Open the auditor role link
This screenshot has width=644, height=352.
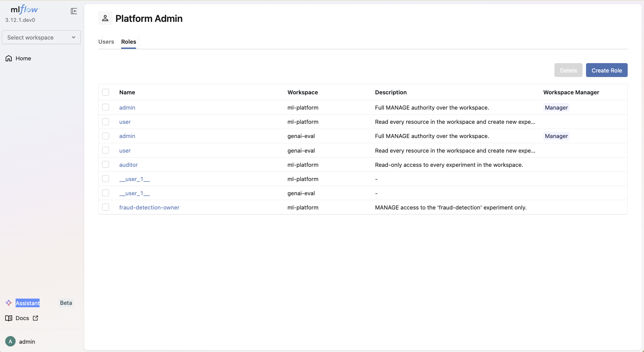128,165
